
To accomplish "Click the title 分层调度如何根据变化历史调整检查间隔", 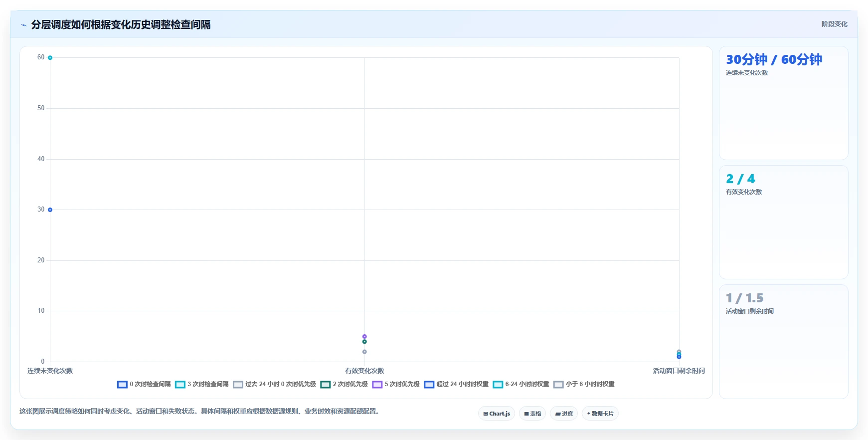I will pos(121,24).
